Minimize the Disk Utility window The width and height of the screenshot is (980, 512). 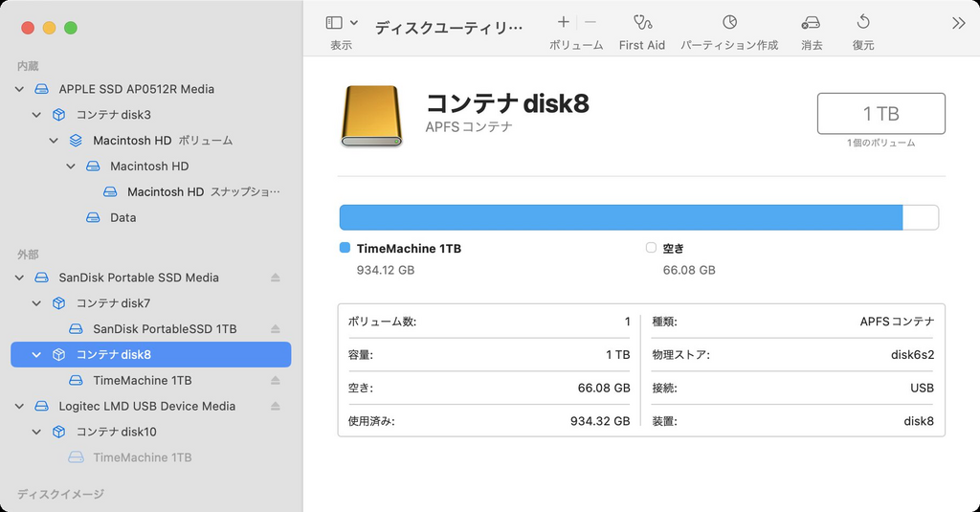click(x=50, y=28)
